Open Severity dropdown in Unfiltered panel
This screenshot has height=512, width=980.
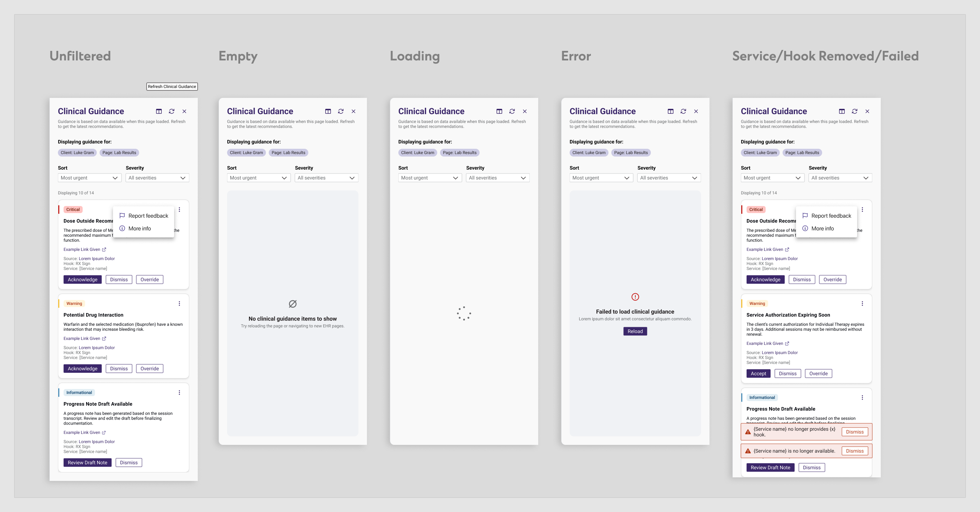157,178
